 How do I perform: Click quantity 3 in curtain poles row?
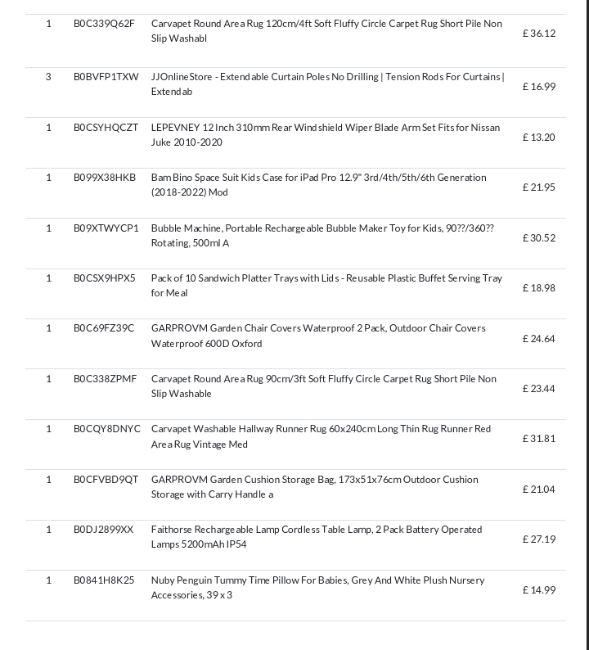pyautogui.click(x=48, y=77)
